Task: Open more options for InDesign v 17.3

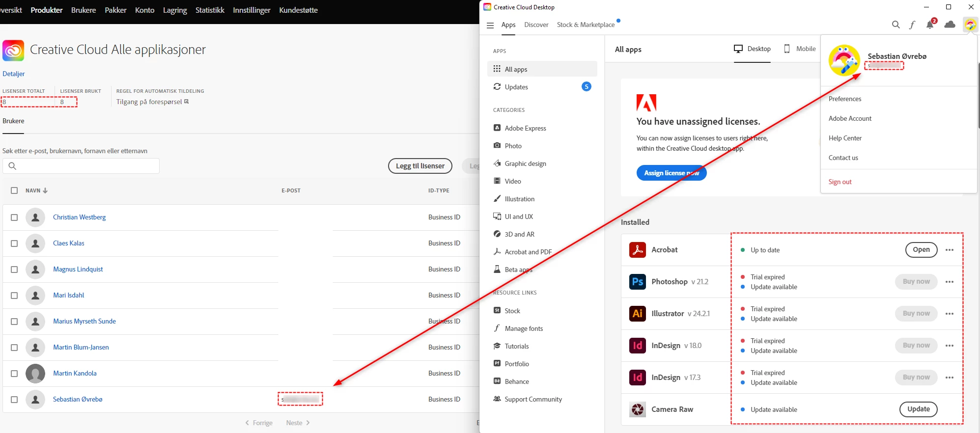Action: click(950, 378)
